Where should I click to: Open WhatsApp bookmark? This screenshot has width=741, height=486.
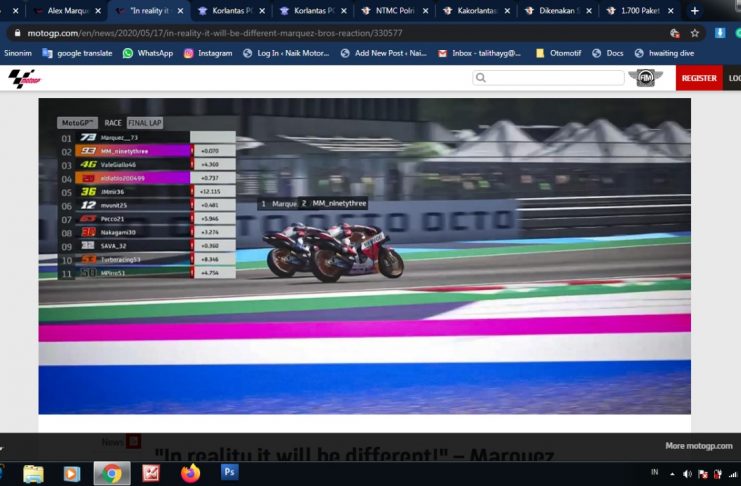point(148,53)
